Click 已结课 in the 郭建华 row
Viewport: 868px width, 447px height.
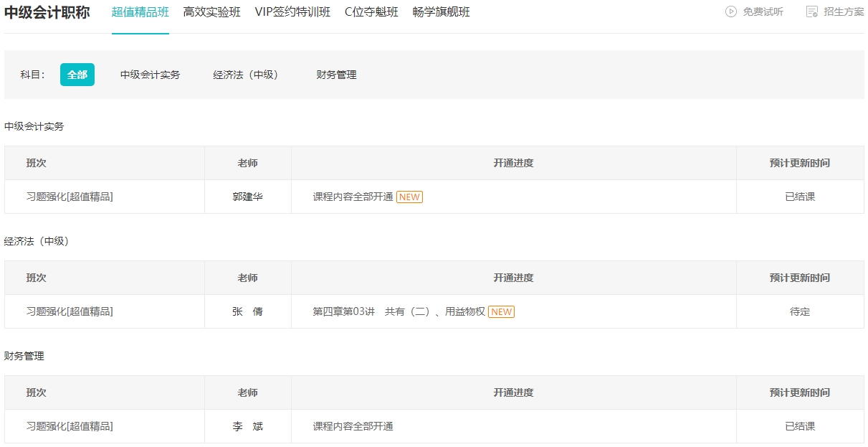[x=800, y=197]
